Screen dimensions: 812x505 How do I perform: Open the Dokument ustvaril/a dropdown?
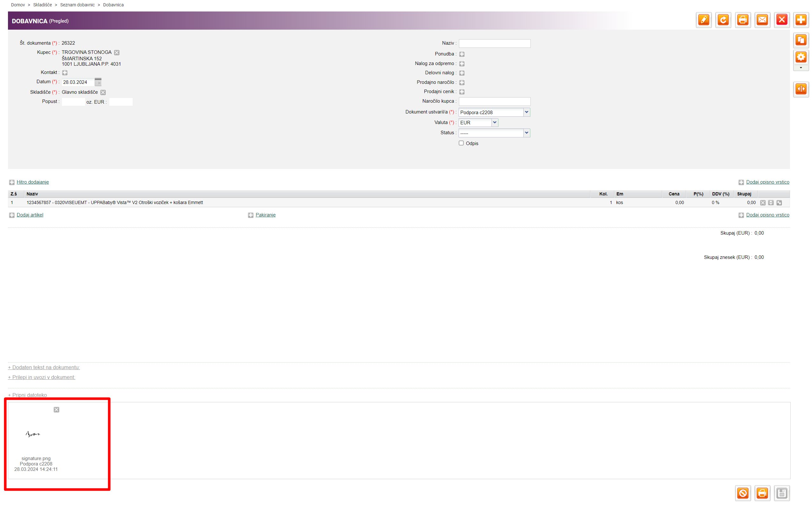point(527,112)
